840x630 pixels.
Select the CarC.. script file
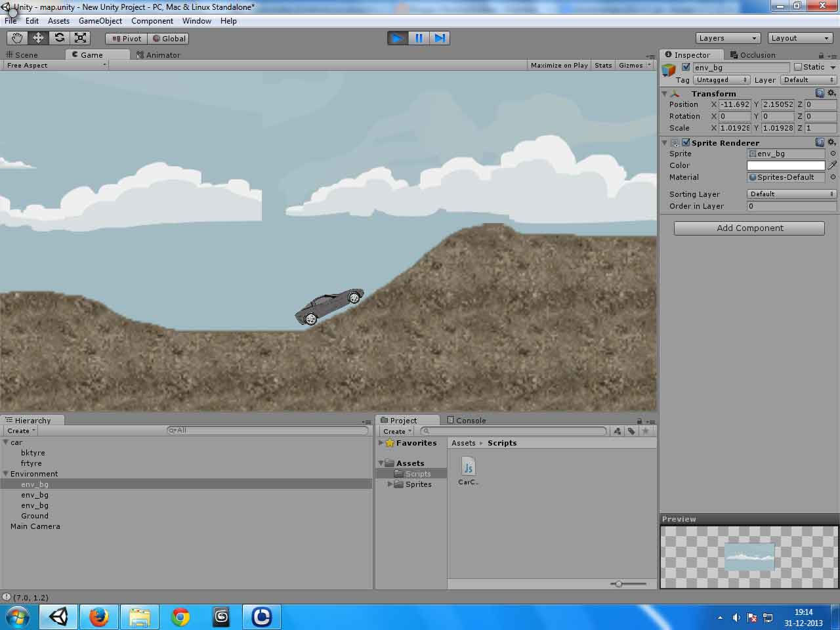(x=468, y=472)
